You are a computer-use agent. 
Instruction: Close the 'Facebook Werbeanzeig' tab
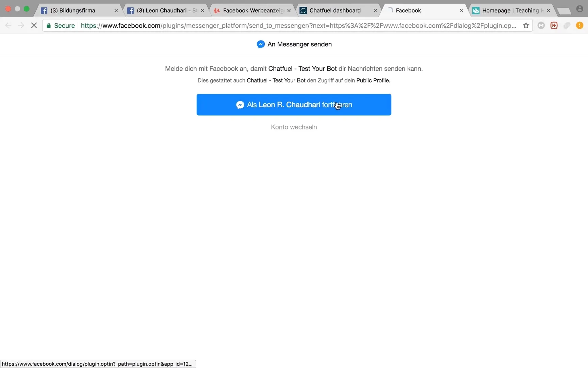(x=289, y=11)
